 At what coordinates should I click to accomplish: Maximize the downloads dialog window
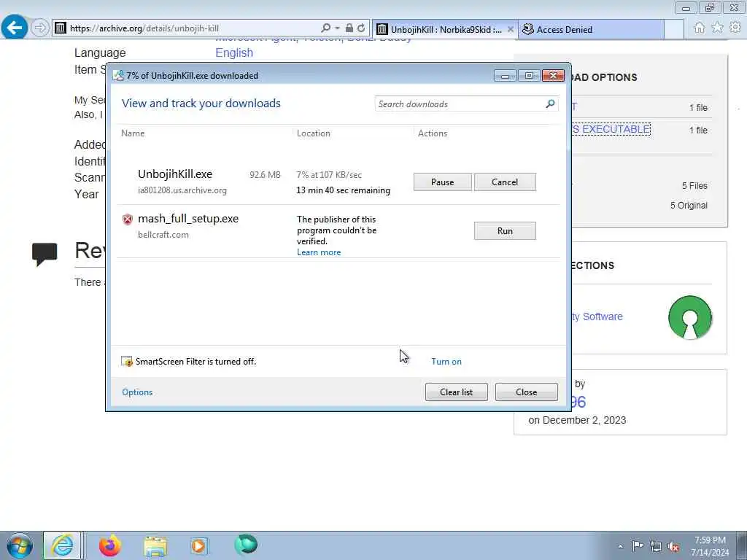point(529,75)
